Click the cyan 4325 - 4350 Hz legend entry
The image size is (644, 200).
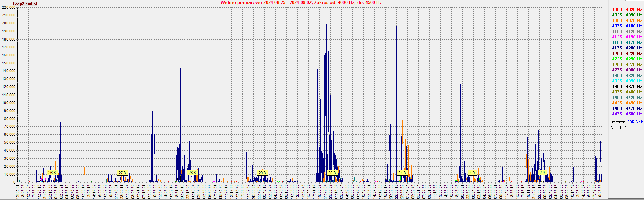(x=627, y=81)
